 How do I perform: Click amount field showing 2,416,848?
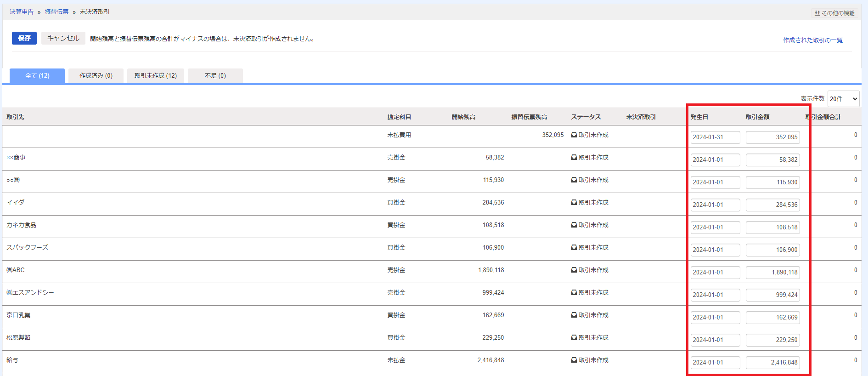[773, 363]
